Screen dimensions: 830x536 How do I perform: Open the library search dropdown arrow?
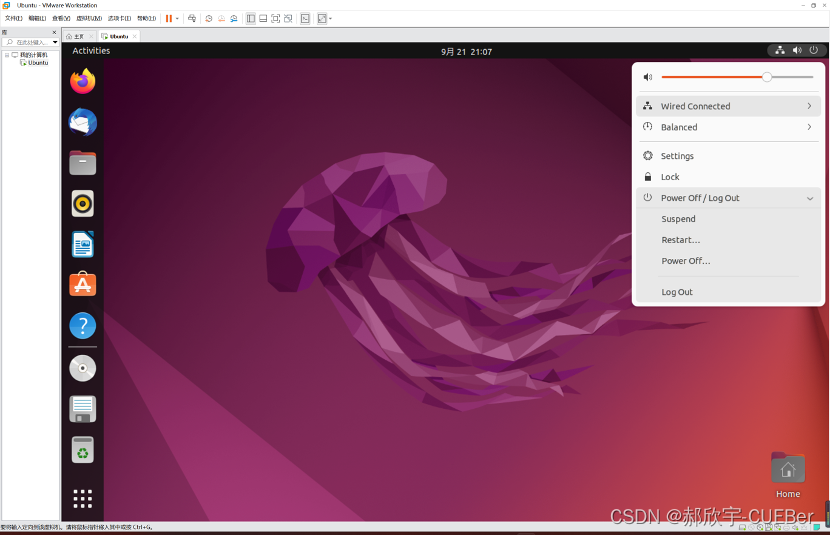pos(55,42)
